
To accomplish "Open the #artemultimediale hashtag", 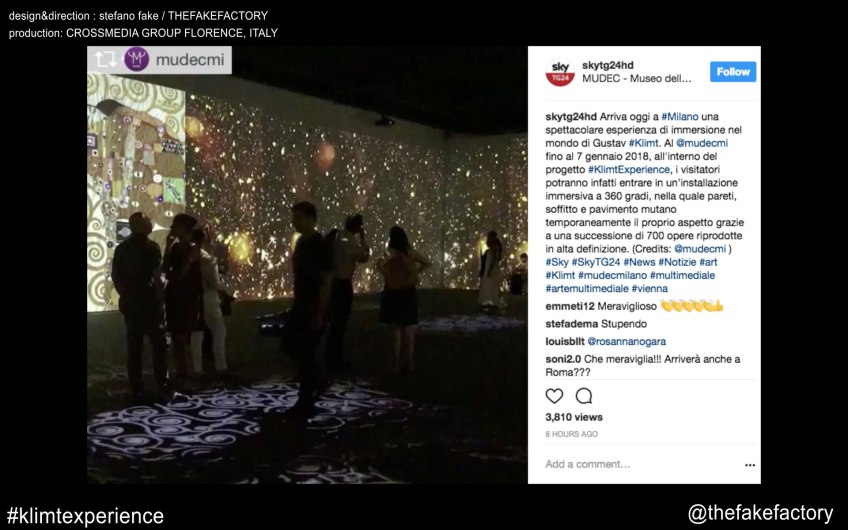I will 587,289.
